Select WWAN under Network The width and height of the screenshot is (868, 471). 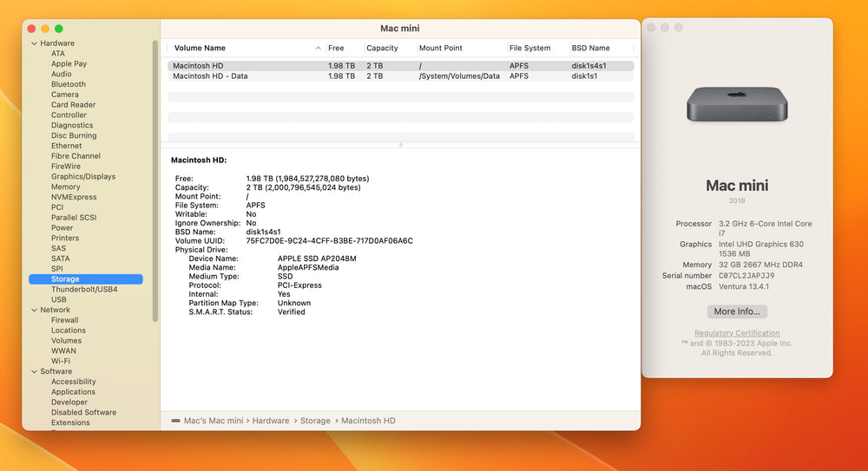(63, 351)
